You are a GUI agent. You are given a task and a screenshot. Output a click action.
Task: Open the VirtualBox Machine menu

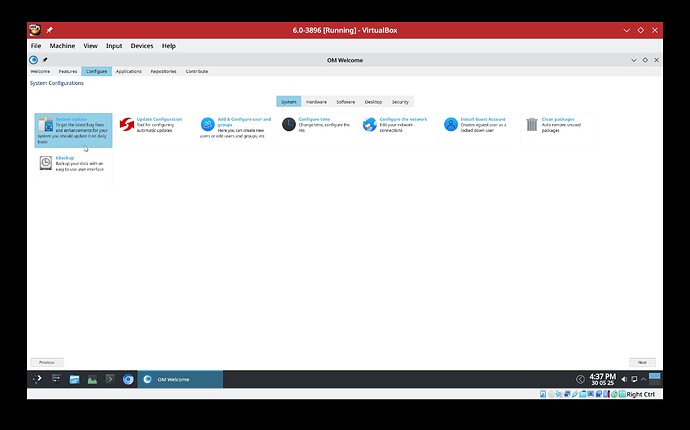(x=62, y=46)
